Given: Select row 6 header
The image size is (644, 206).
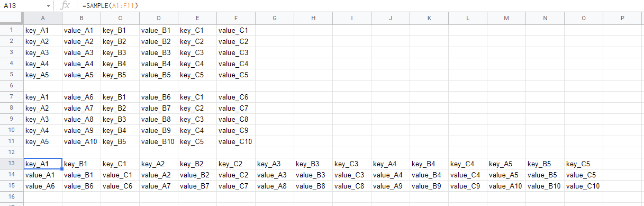Looking at the screenshot, I should (x=12, y=86).
